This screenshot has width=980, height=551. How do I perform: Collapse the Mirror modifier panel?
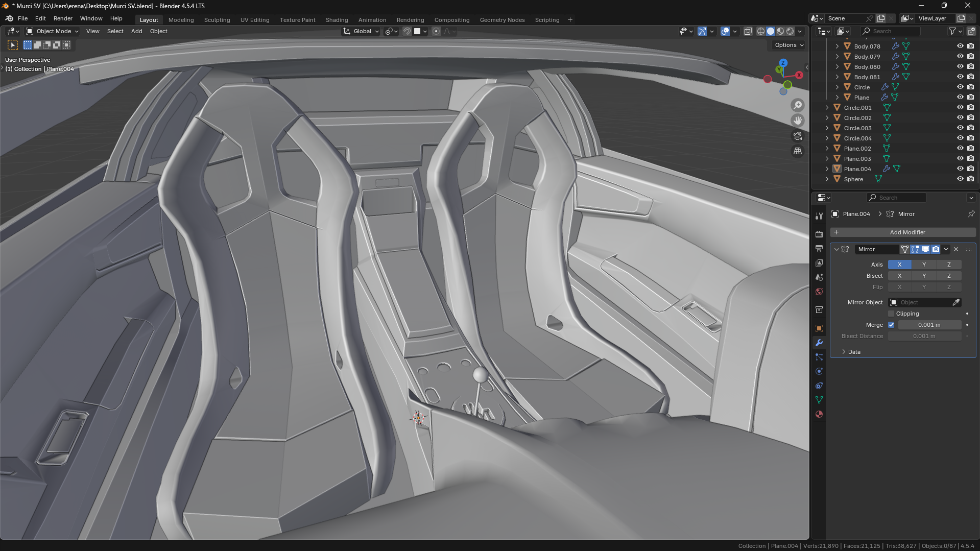[836, 249]
